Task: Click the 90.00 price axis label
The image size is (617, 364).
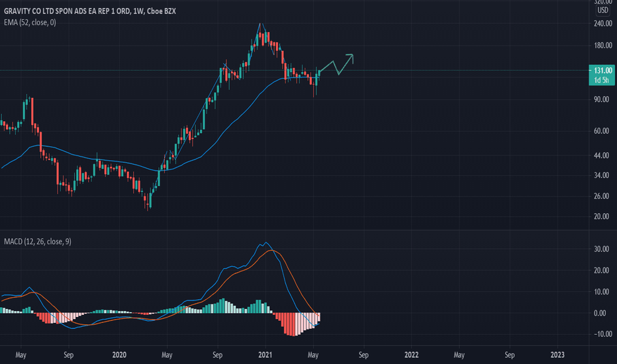Action: (602, 99)
